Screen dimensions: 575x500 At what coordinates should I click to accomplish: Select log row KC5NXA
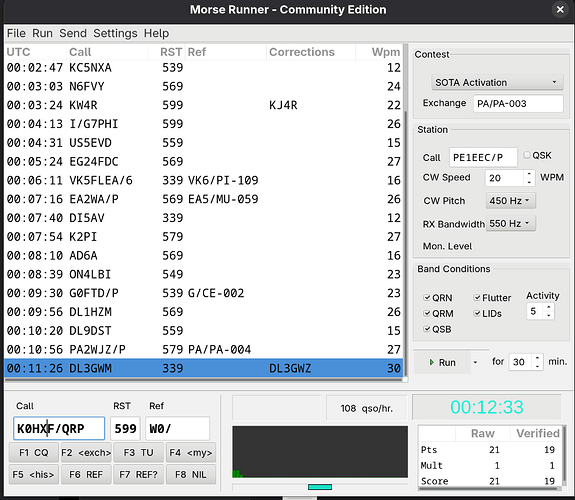(204, 67)
